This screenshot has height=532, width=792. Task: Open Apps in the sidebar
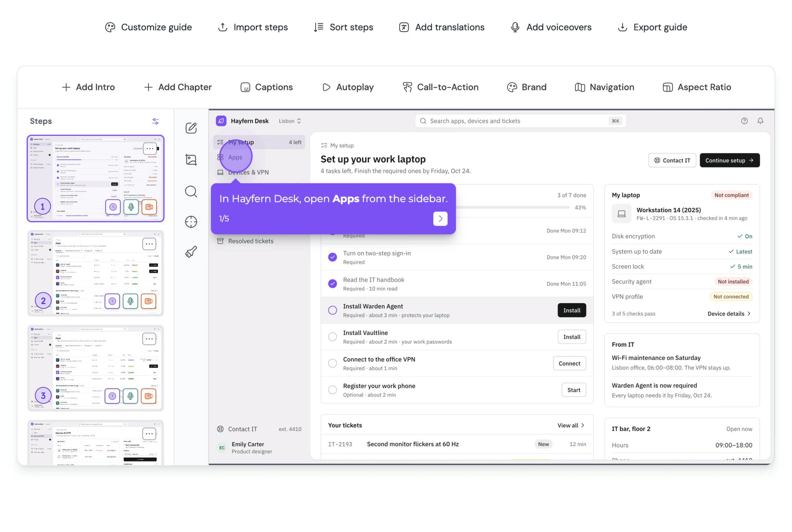[x=235, y=157]
